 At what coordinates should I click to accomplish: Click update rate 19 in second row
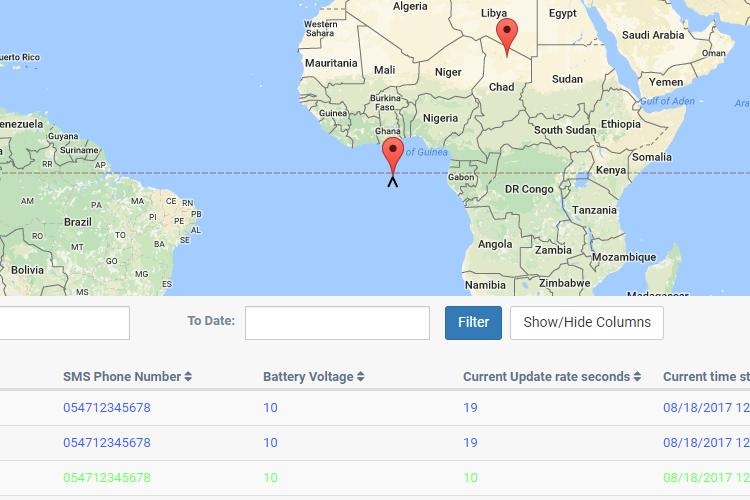(x=470, y=443)
